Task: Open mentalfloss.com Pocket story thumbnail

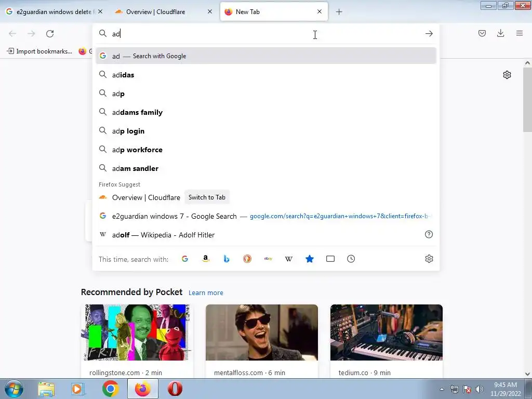Action: (262, 332)
